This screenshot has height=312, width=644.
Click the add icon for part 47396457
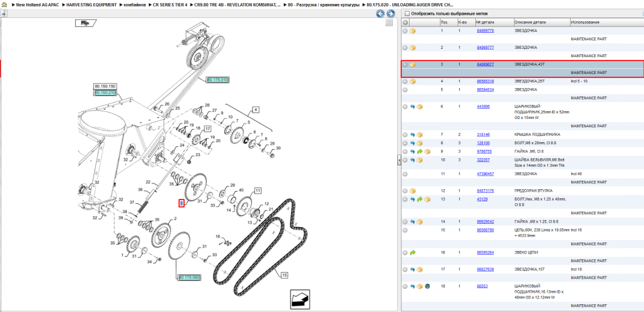[x=405, y=174]
